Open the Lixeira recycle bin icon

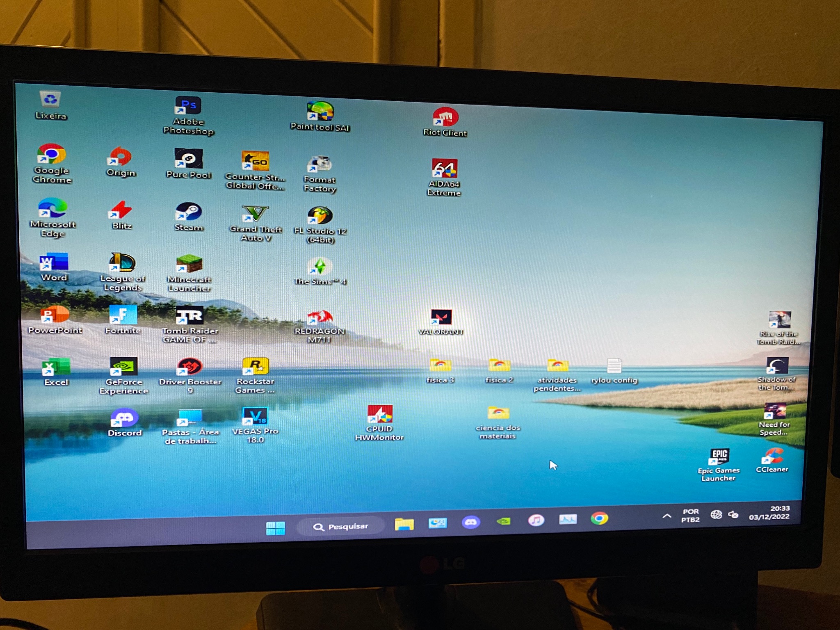(x=50, y=105)
